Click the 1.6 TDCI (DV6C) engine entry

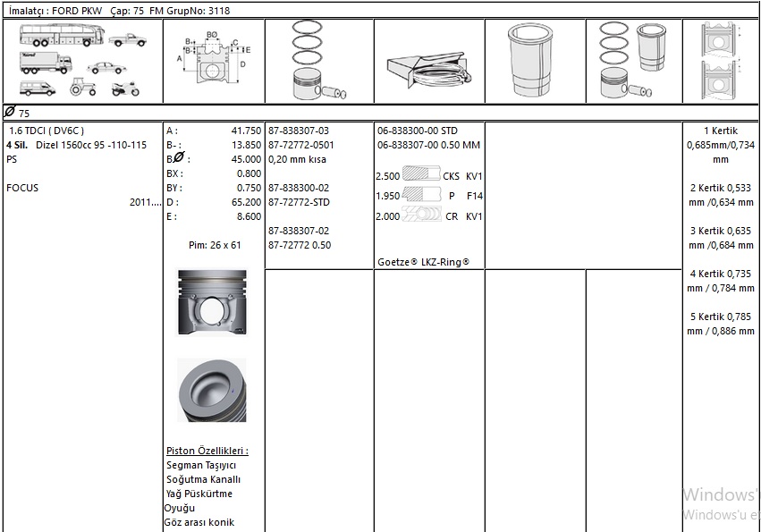[53, 131]
